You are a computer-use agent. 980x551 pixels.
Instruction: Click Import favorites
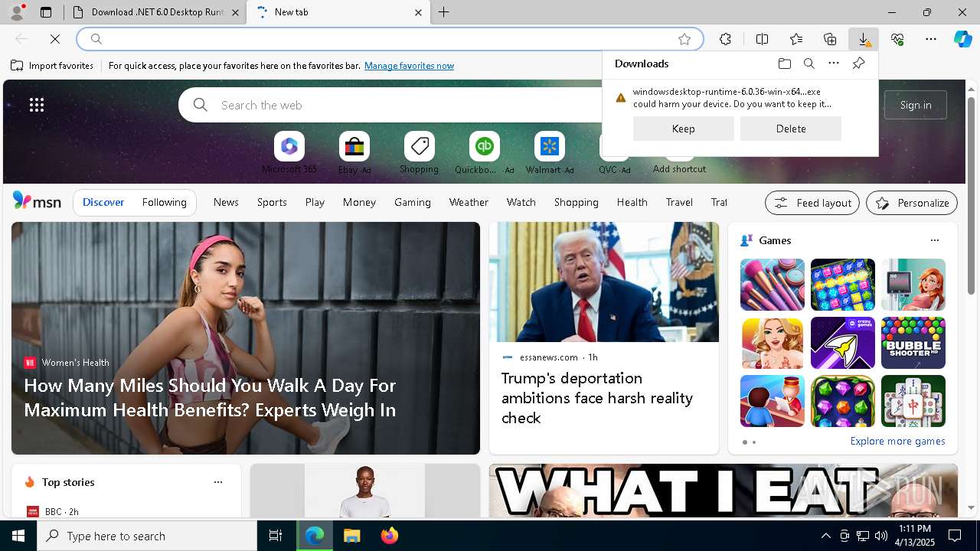(x=52, y=66)
